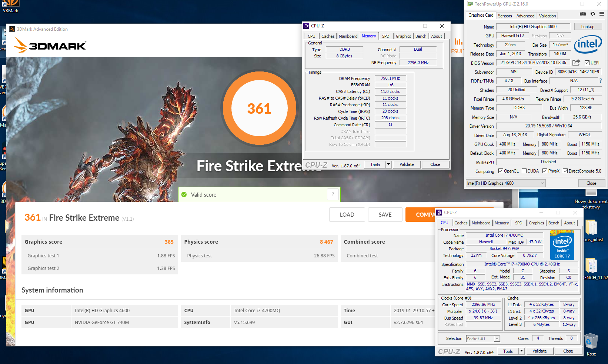Click the green valid score checkmark
Screen dimensions: 608x364
pyautogui.click(x=184, y=194)
